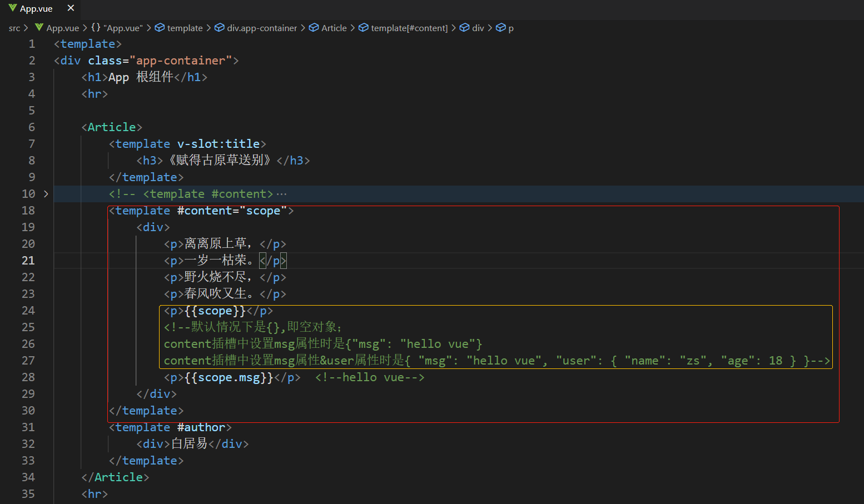Click the div.app-container breadcrumb cube icon

pyautogui.click(x=220, y=28)
